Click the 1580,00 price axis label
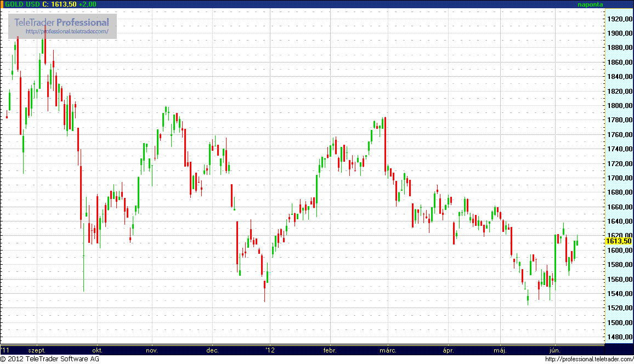The image size is (634, 364). tap(620, 265)
